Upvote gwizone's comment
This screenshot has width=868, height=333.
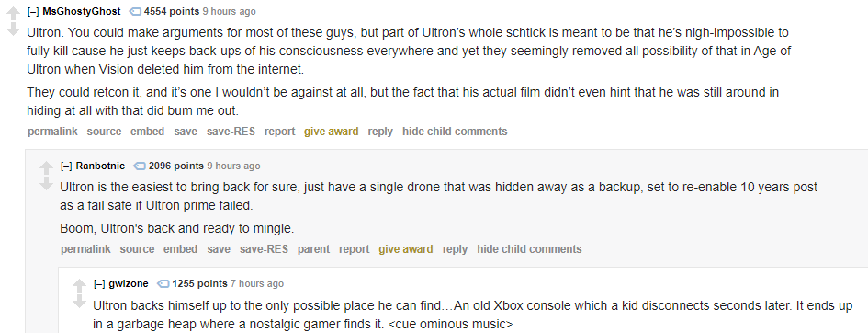[80, 285]
